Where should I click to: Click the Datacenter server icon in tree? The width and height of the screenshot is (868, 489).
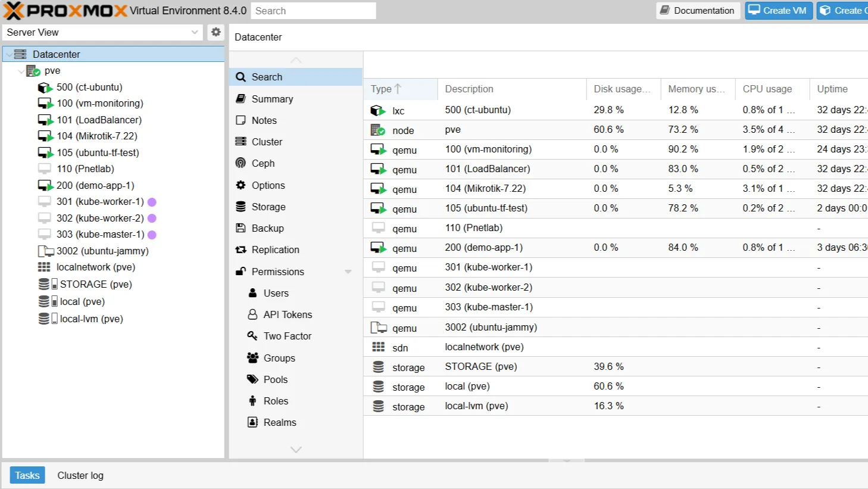tap(20, 54)
